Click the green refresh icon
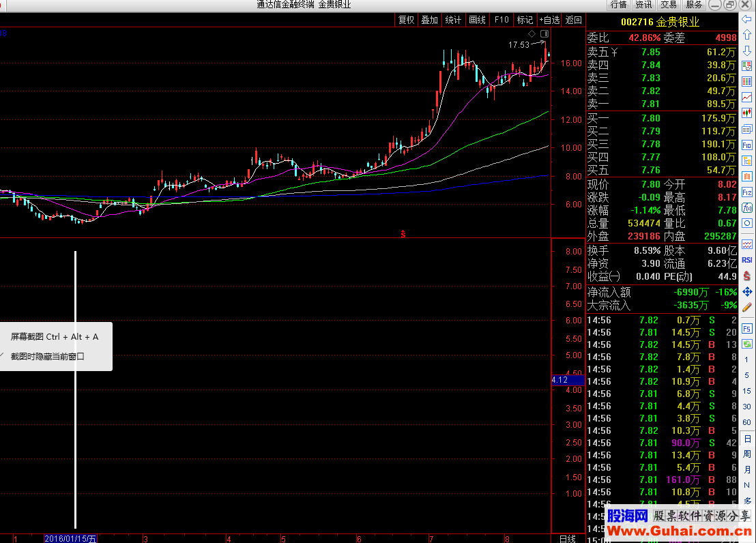Screen dimensions: 756x543 click(x=747, y=344)
